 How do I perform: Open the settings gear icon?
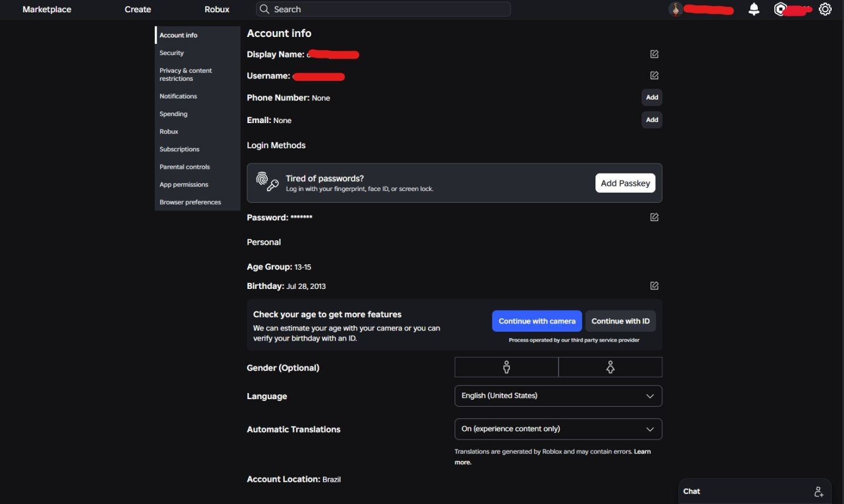[x=825, y=9]
